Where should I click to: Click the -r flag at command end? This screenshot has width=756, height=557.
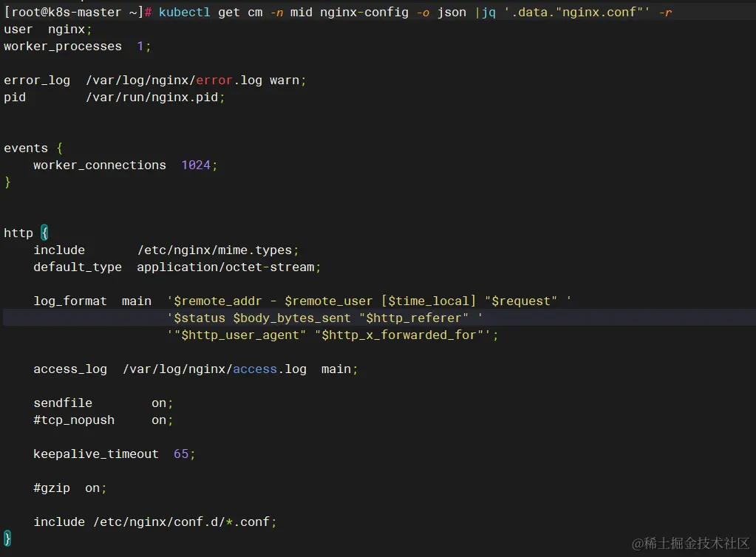tap(665, 12)
